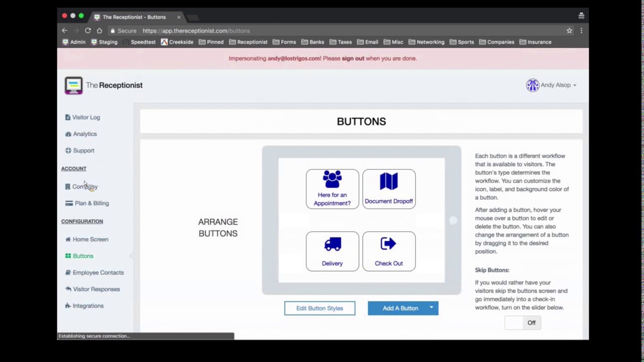Select Buttons in the sidebar
Image resolution: width=644 pixels, height=362 pixels.
click(x=79, y=256)
